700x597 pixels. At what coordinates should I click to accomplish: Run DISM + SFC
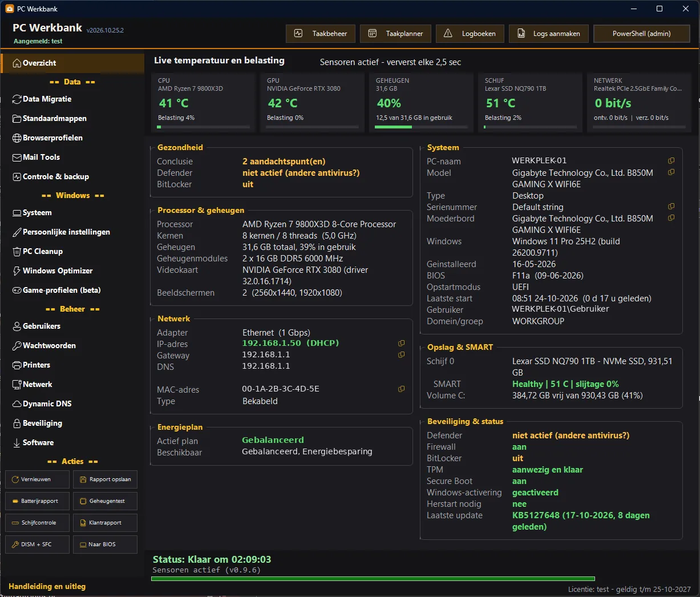click(x=37, y=544)
